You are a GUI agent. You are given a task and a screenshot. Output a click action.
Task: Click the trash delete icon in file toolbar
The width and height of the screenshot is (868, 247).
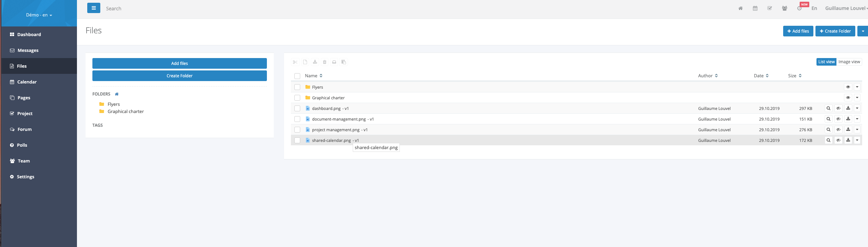click(325, 62)
